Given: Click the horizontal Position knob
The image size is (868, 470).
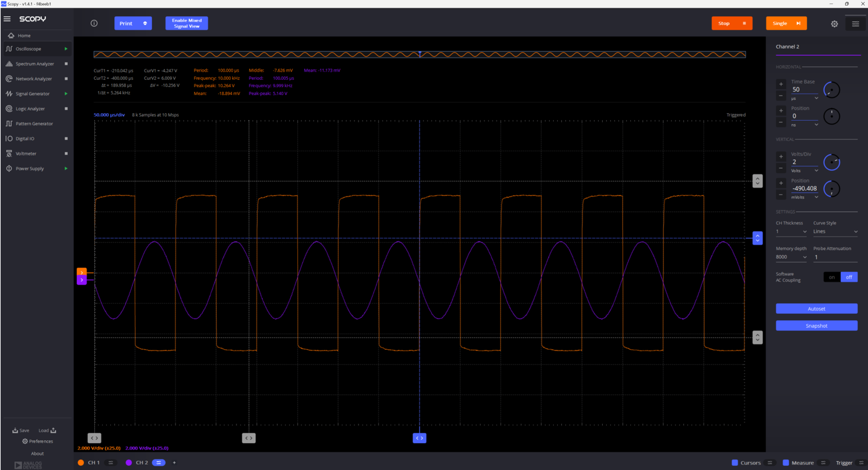Looking at the screenshot, I should pyautogui.click(x=832, y=116).
